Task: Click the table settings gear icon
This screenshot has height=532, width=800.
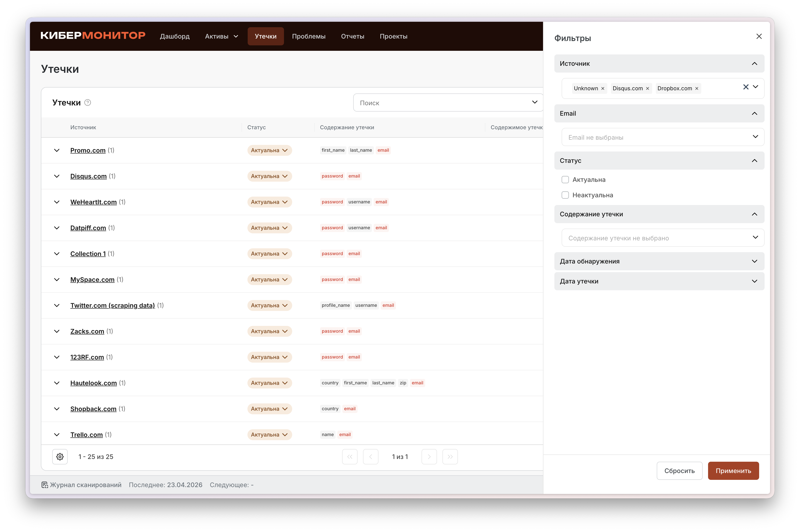Action: tap(60, 457)
